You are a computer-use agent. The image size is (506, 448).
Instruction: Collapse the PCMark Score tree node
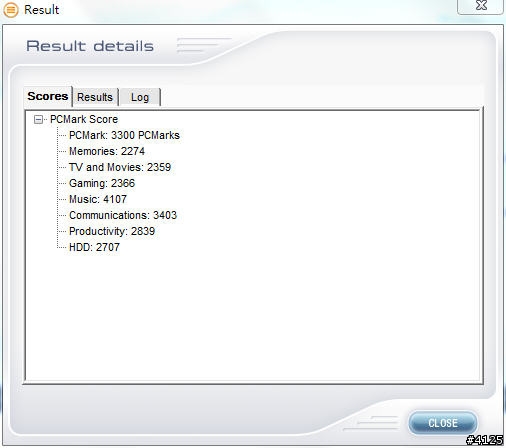coord(39,119)
